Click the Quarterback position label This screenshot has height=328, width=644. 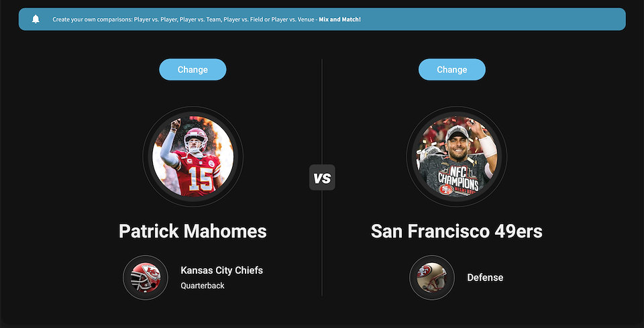[203, 286]
